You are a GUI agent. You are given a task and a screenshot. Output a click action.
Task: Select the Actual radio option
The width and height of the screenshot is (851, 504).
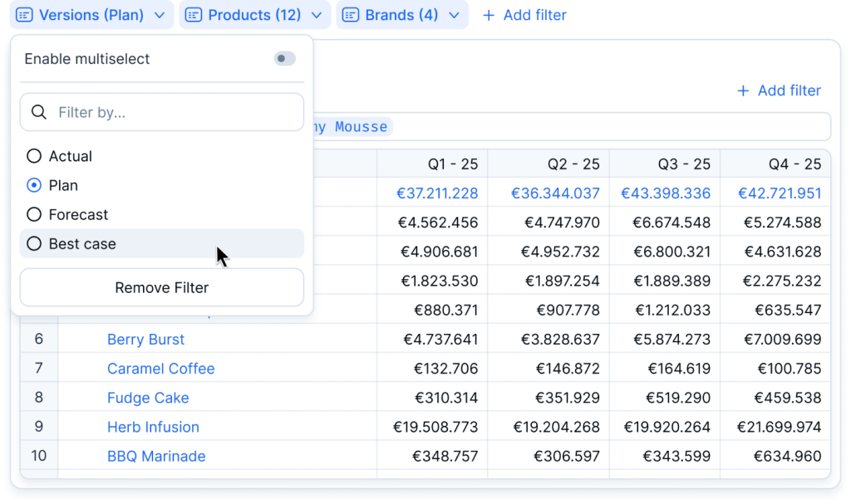click(34, 156)
